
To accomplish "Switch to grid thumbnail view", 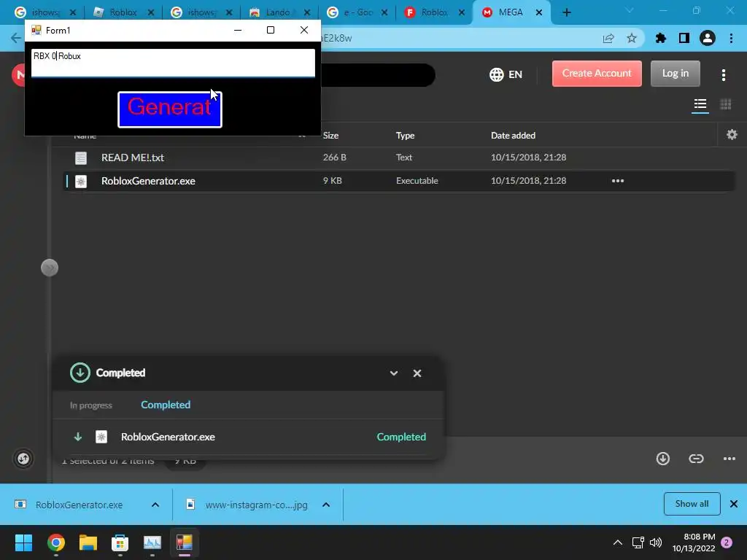I will tap(725, 104).
